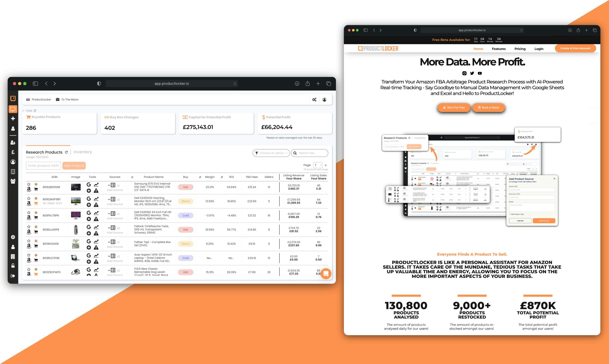Open the 'Choose an option' filter dropdown

click(x=271, y=153)
